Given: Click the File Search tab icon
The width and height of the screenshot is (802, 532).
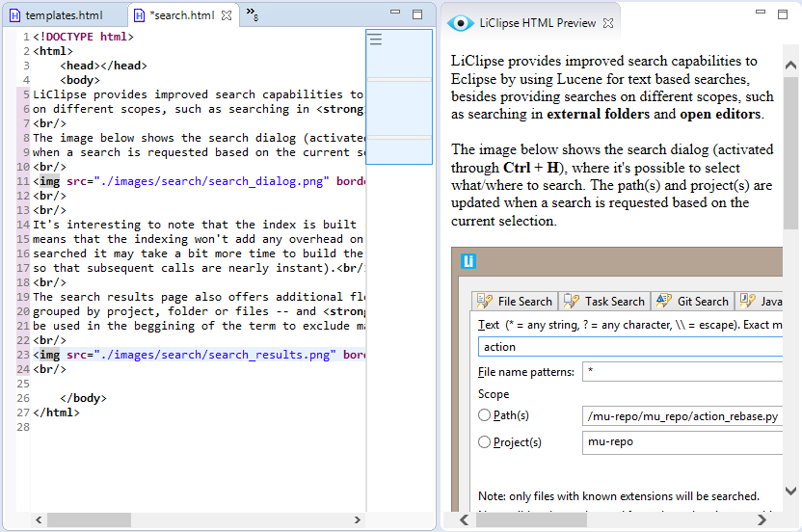Looking at the screenshot, I should pyautogui.click(x=485, y=302).
